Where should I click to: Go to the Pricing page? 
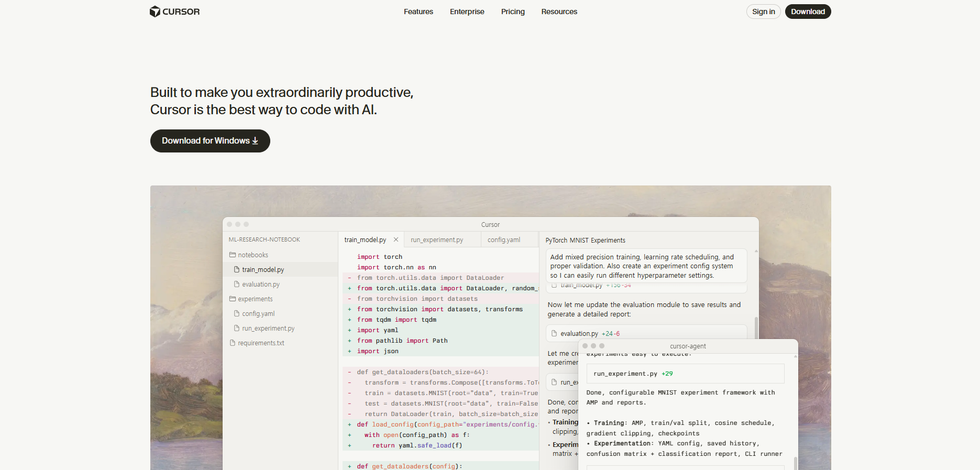pyautogui.click(x=513, y=12)
